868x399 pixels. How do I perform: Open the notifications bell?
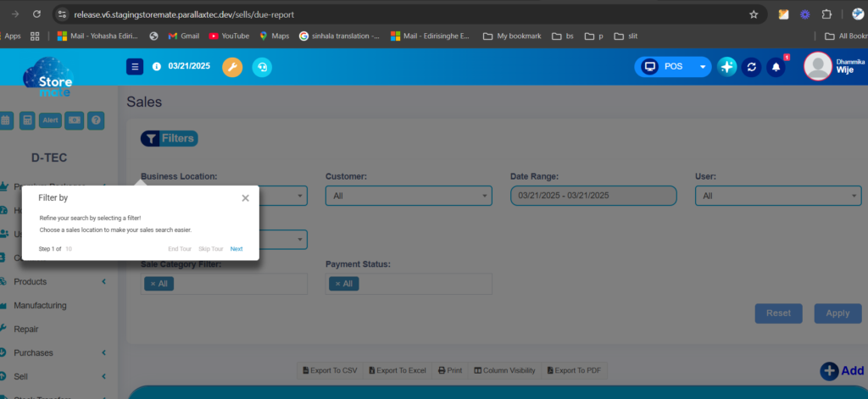tap(776, 67)
